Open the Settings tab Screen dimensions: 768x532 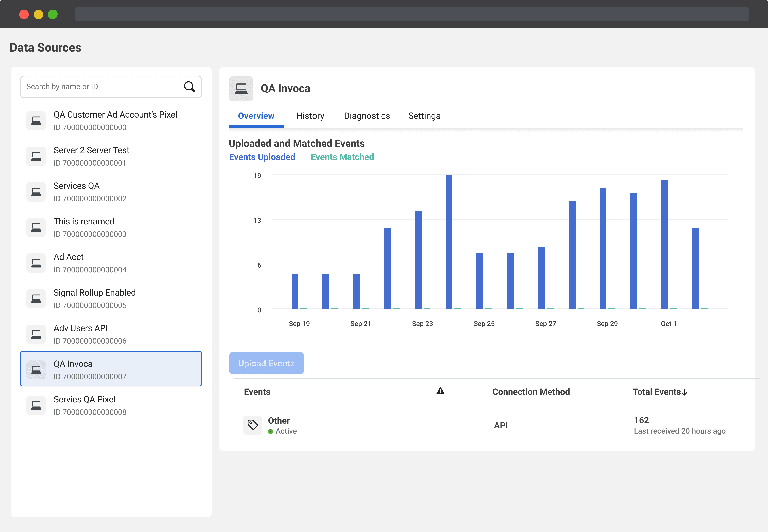coord(424,116)
